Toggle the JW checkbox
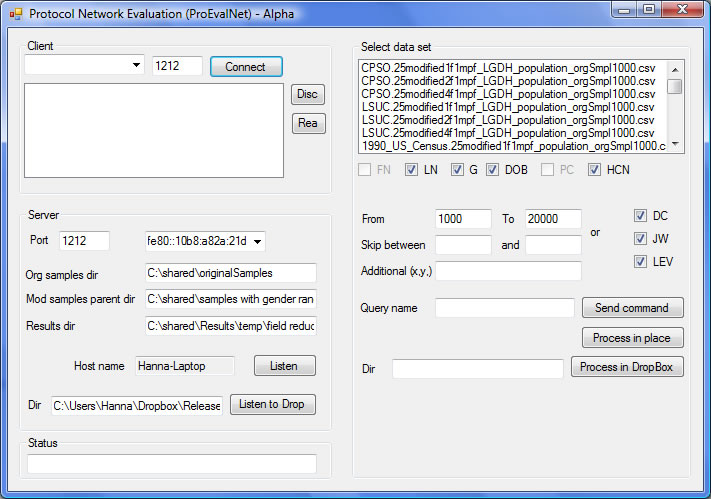The width and height of the screenshot is (711, 499). tap(641, 239)
